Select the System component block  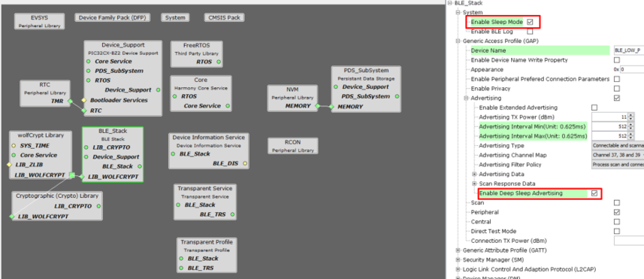pos(175,17)
